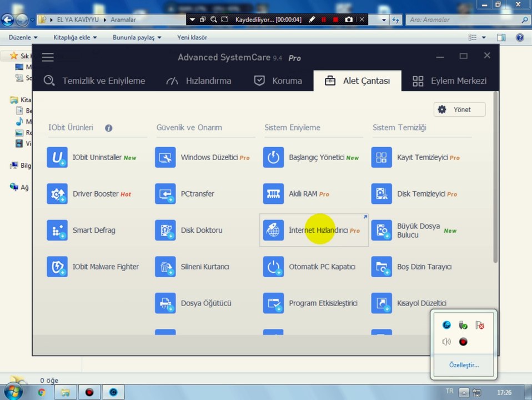Click Explorer back navigation button
Viewport: 532px width, 400px height.
[7, 20]
